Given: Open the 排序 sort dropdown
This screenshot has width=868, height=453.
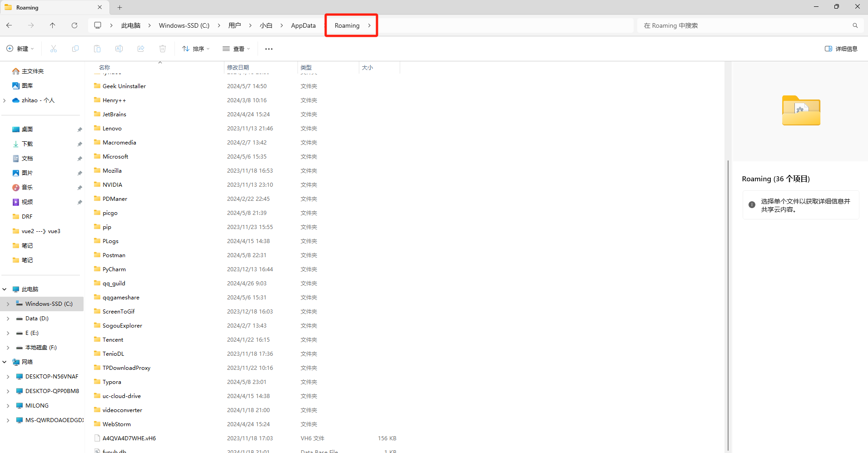Looking at the screenshot, I should 196,49.
